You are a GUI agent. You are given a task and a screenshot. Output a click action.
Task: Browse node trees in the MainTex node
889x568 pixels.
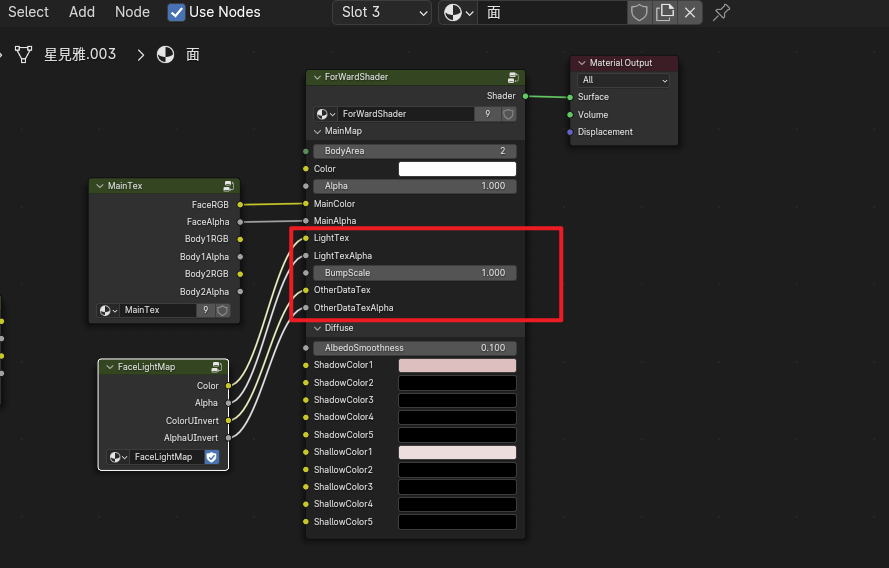click(x=107, y=310)
